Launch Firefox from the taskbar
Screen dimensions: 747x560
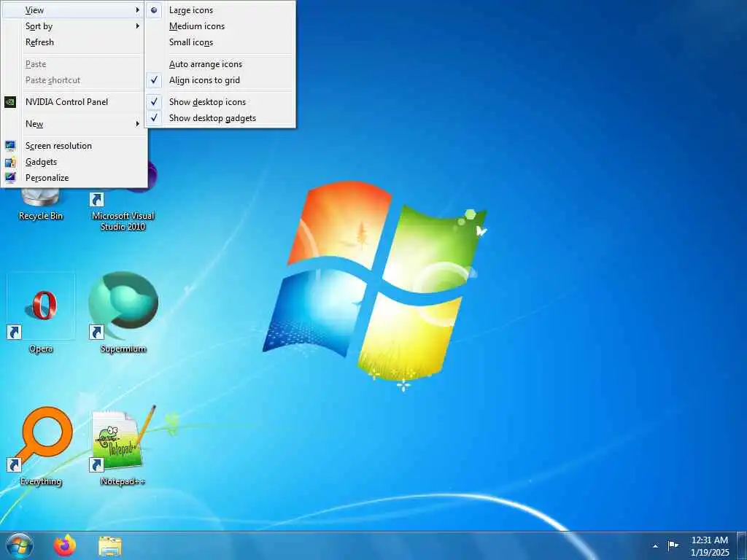(x=65, y=545)
